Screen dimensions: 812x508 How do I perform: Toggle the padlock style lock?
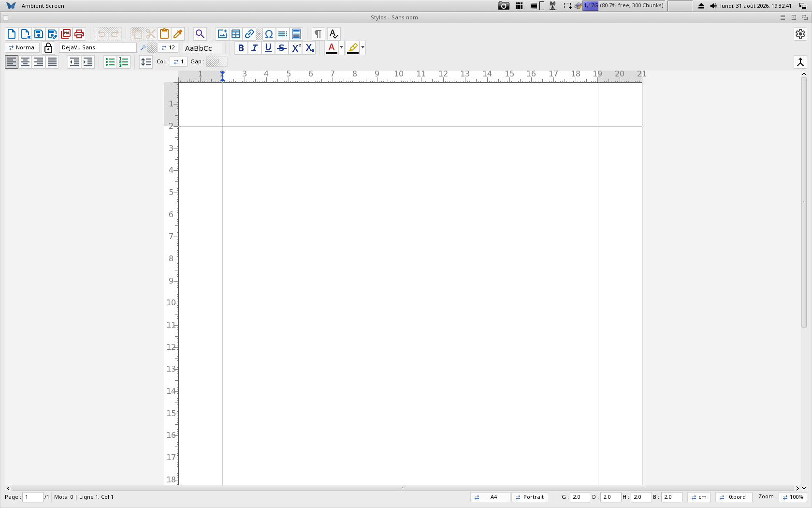48,48
